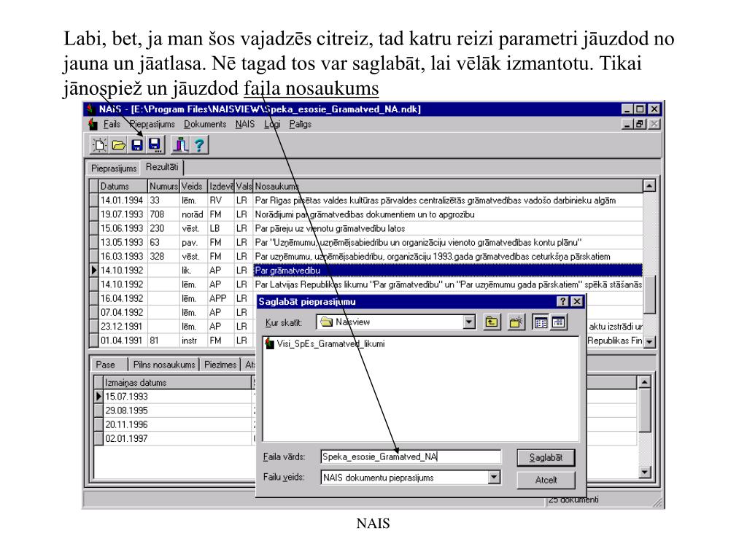Select row dated 23.12.1991
This screenshot has height=560, width=747.
pos(173,327)
